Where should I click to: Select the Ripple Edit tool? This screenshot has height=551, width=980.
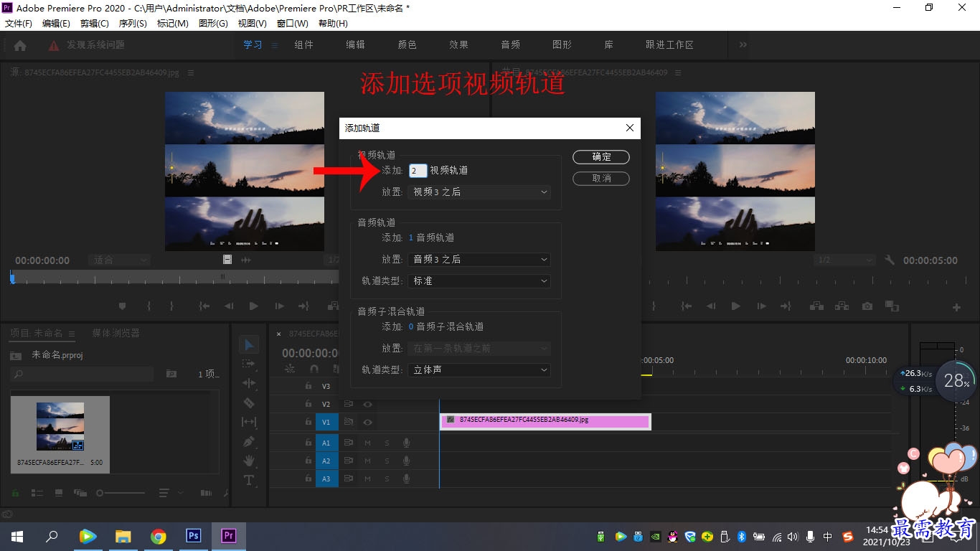(x=249, y=384)
